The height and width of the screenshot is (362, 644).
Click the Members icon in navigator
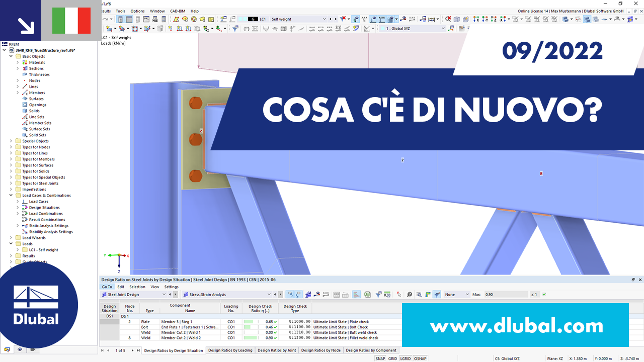click(x=25, y=93)
